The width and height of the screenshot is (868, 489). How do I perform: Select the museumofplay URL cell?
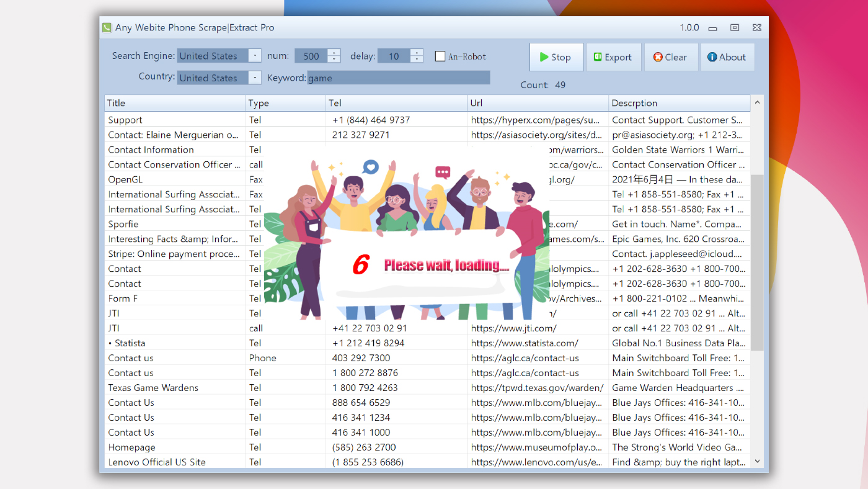point(538,447)
